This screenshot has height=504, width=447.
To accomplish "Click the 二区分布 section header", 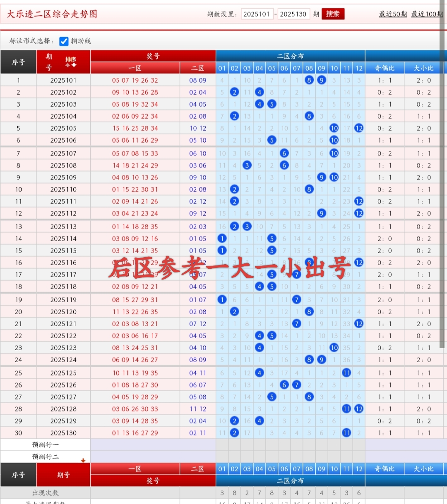I will (x=290, y=56).
